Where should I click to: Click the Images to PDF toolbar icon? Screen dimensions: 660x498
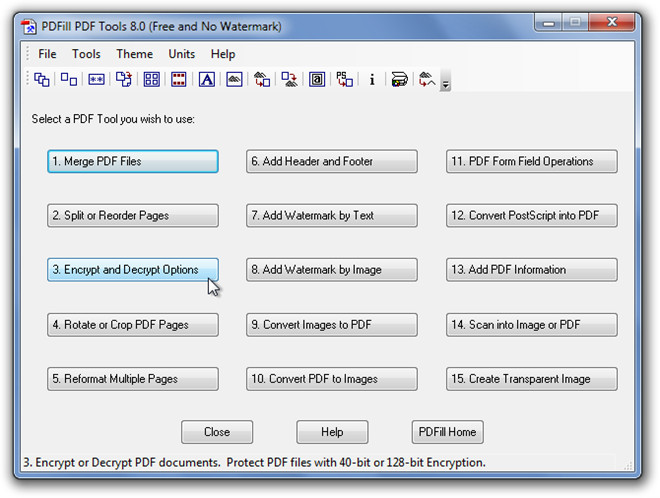tap(262, 79)
